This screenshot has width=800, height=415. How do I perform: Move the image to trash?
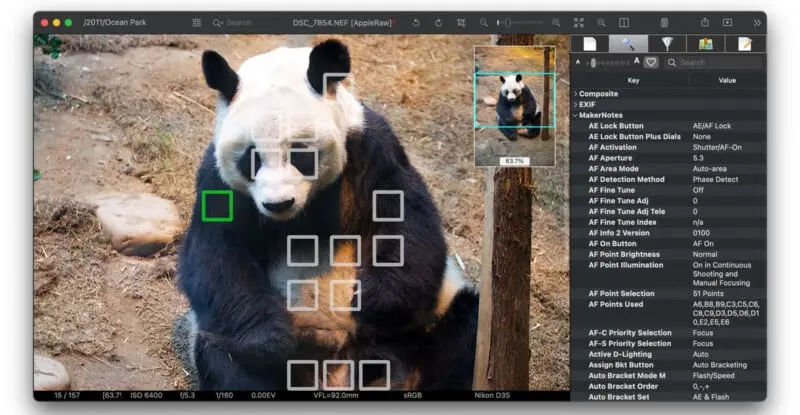click(664, 22)
